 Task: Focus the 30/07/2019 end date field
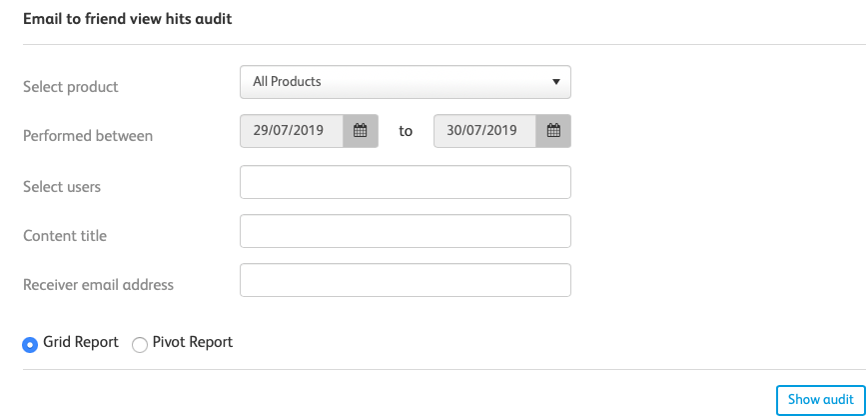(484, 131)
